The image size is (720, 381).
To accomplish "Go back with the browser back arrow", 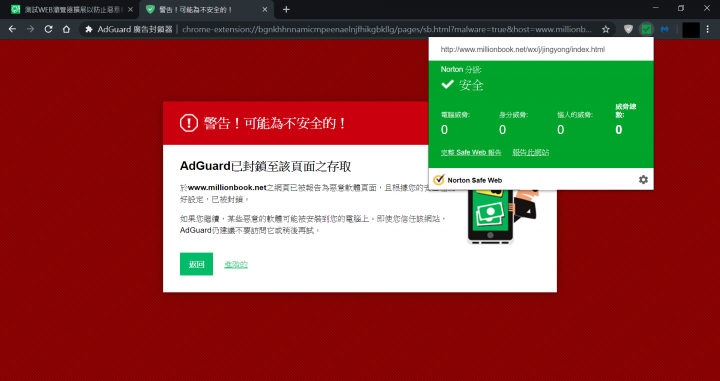I will [x=12, y=29].
